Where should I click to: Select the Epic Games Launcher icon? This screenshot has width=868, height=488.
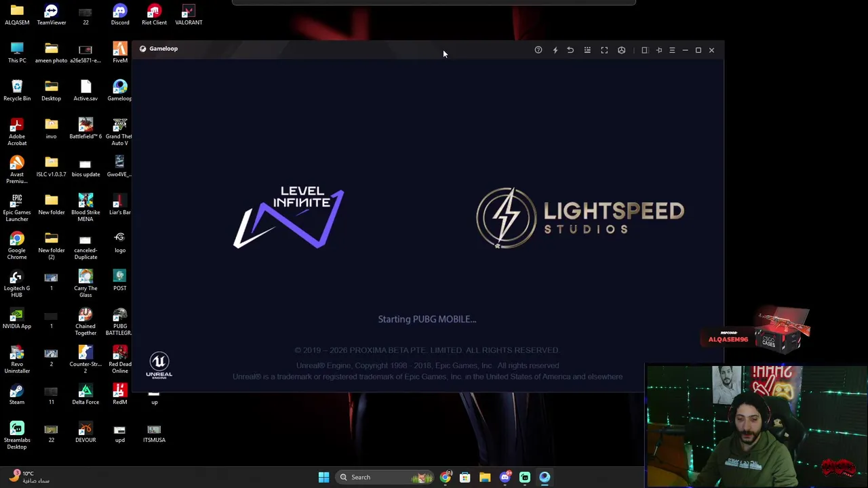(17, 208)
